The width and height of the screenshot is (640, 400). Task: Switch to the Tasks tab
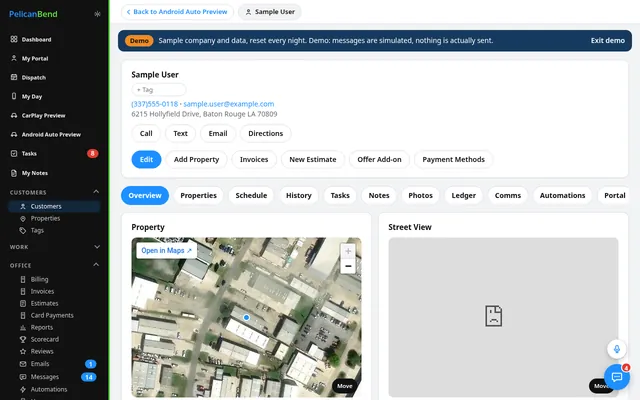[x=340, y=196]
